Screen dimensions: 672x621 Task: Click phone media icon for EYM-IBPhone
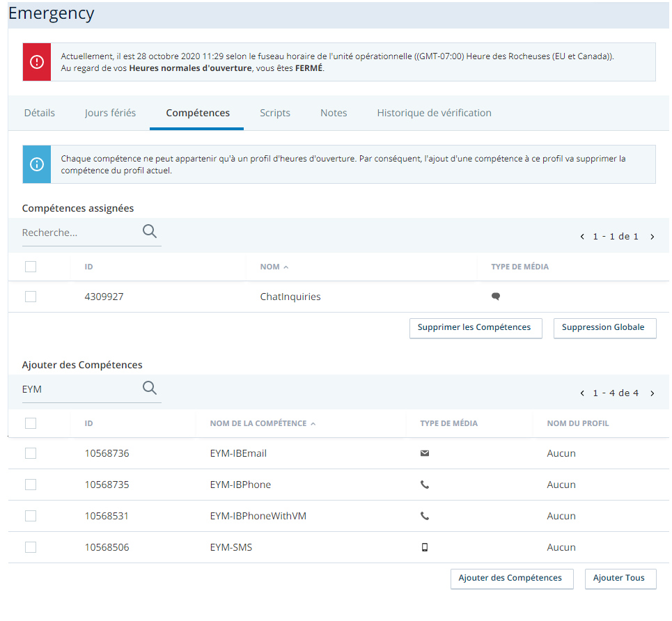[x=425, y=485]
